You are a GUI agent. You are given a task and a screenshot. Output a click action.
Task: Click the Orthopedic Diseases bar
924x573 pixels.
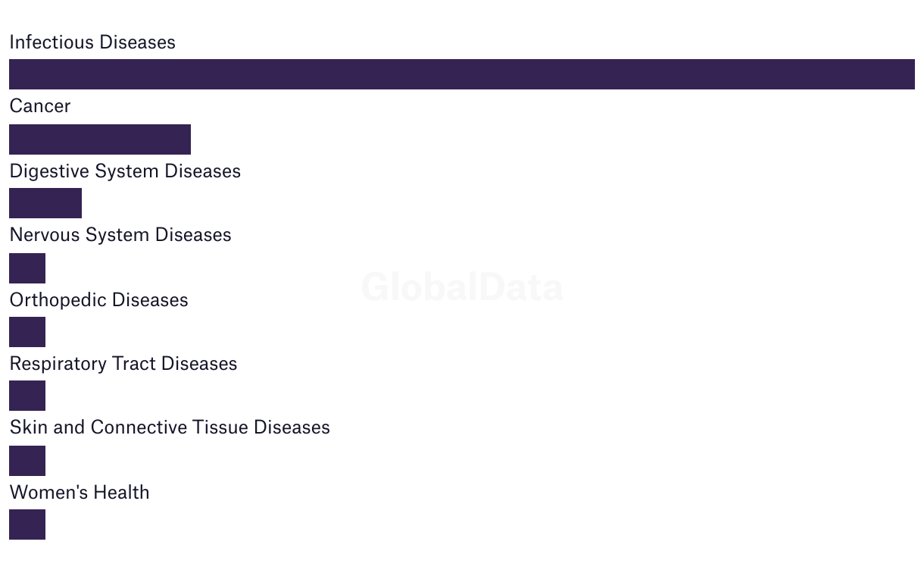[x=27, y=332]
